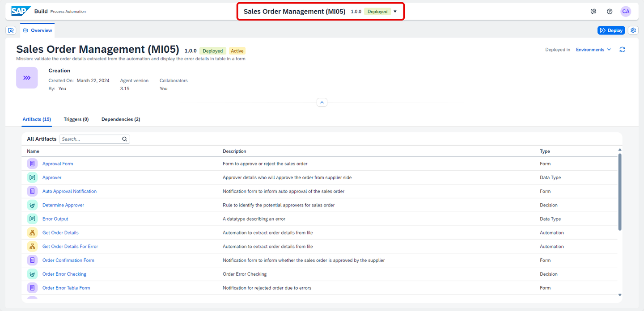Click the Approval Form form icon
Screen dimensions: 644x311
tap(32, 164)
